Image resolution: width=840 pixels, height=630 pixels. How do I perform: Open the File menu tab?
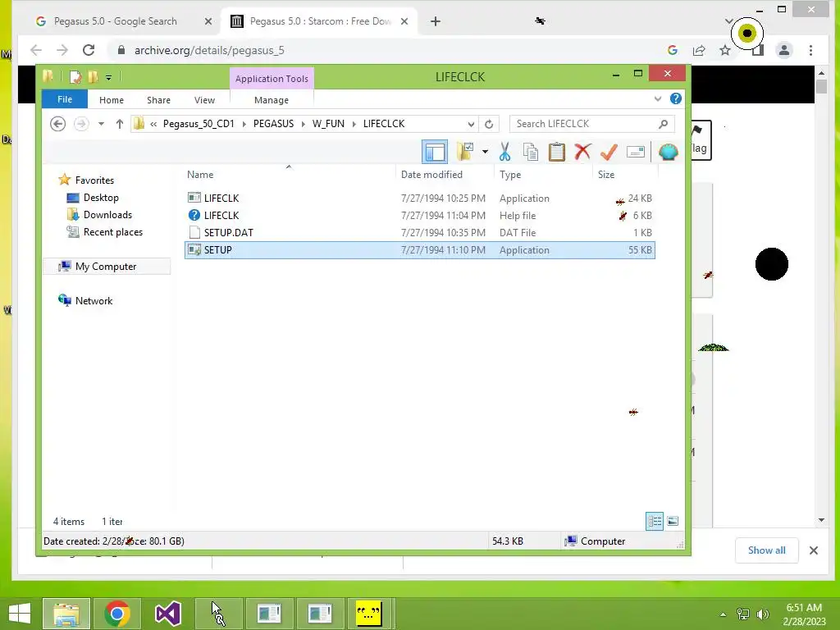(65, 99)
